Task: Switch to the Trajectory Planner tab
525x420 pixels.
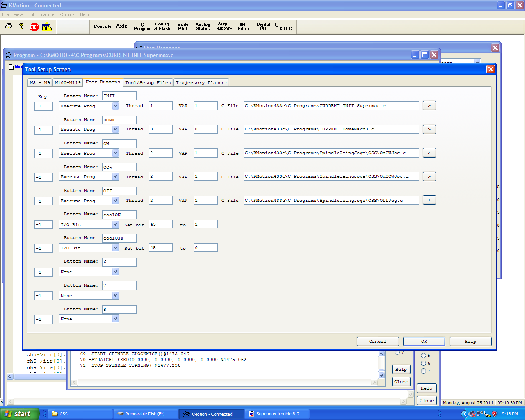Action: [201, 83]
